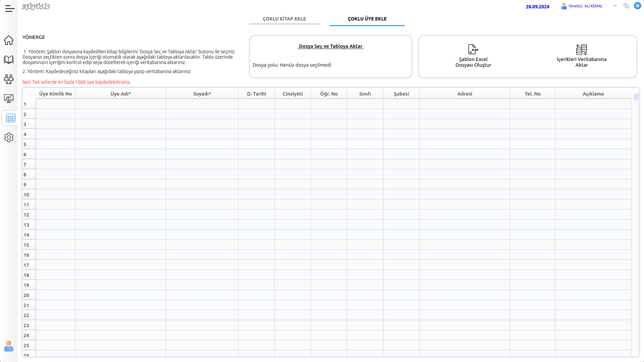Viewport: 644px width, 362px height.
Task: Select the ÇOKLU ÜYE EKLE tab
Action: pyautogui.click(x=367, y=19)
